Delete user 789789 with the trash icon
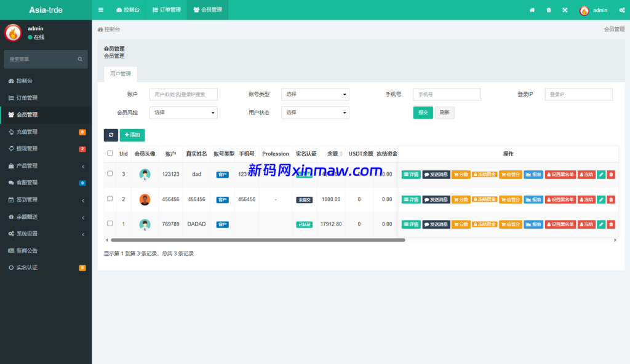630x364 pixels. click(x=611, y=224)
